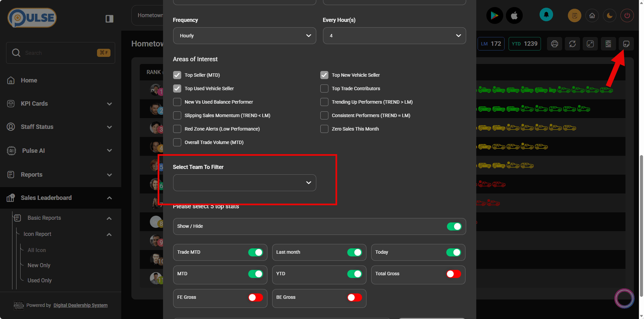Disable the Last month stat toggle

point(354,252)
